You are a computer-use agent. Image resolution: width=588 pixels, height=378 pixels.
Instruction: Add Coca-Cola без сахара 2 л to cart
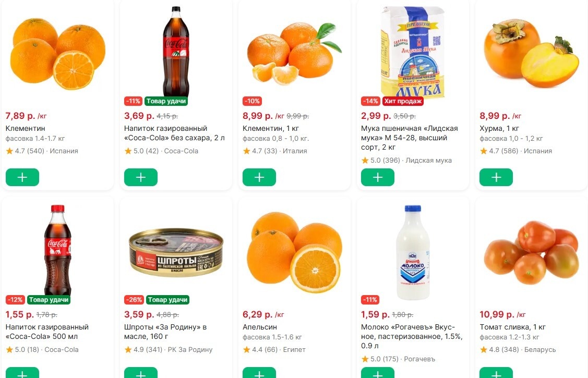pyautogui.click(x=140, y=177)
